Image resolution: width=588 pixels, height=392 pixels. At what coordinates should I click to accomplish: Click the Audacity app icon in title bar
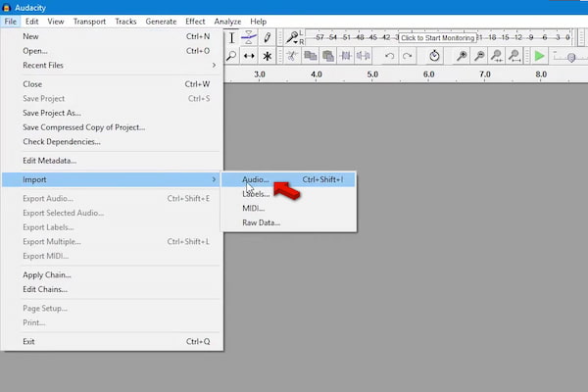pos(7,8)
